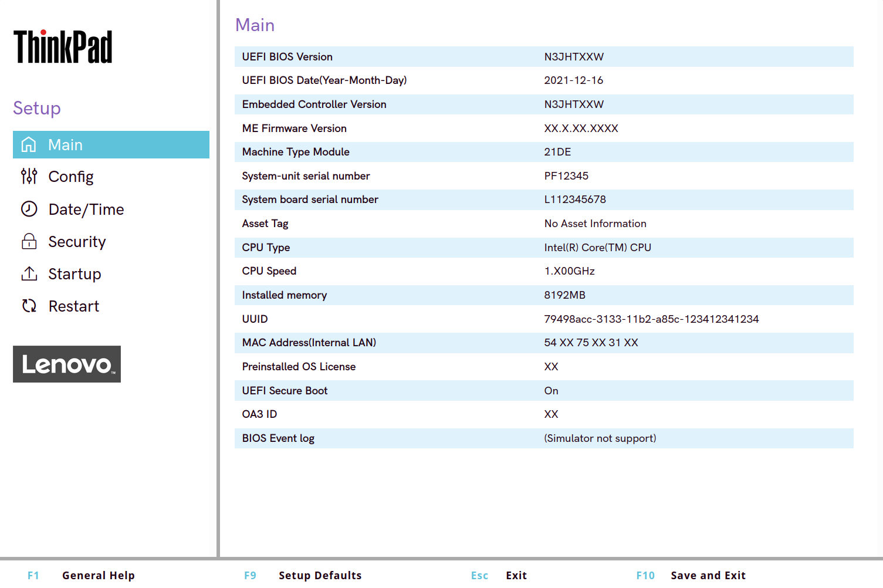Image resolution: width=883 pixels, height=588 pixels.
Task: Click the Lenovo logo badge
Action: pyautogui.click(x=67, y=364)
